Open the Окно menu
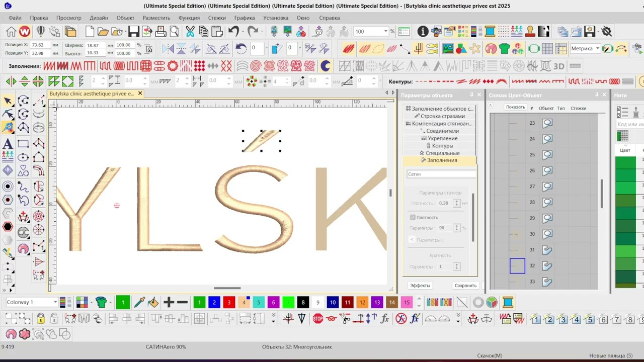Viewport: 644px width, 362px height. click(x=303, y=18)
